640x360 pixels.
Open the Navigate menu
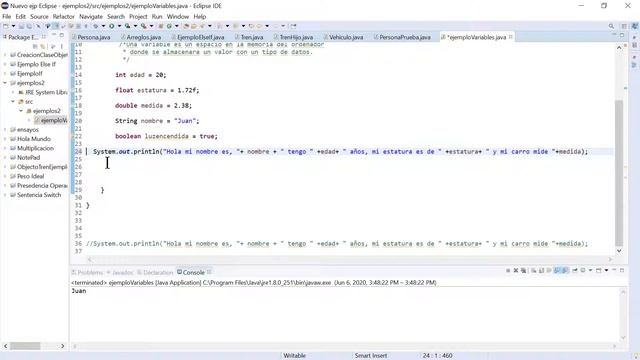[91, 17]
